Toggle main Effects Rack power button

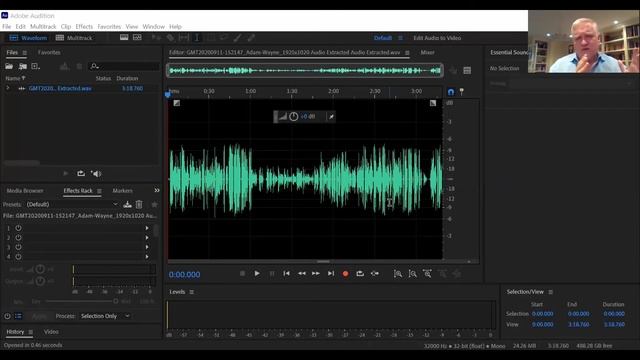coord(7,316)
